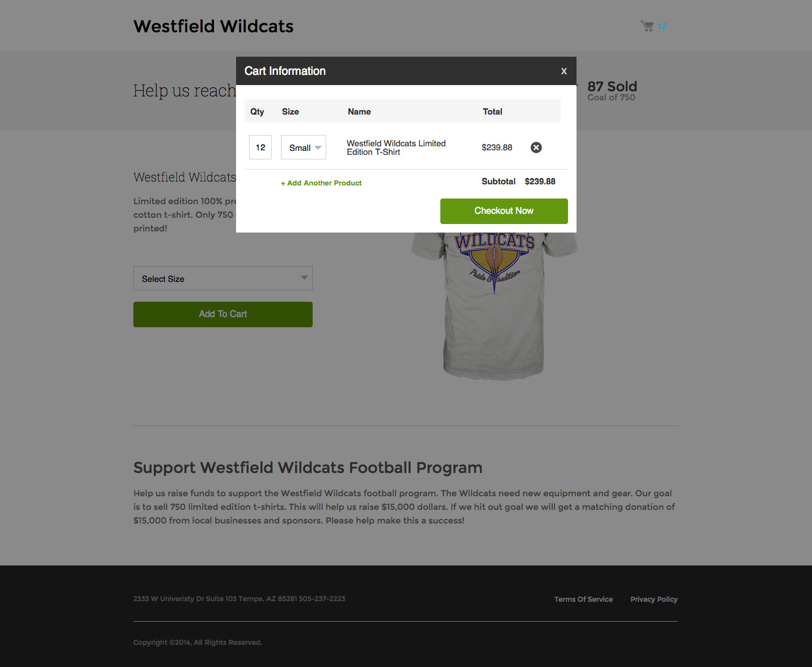The width and height of the screenshot is (812, 667).
Task: Click the Select Size dropdown arrow
Action: [x=305, y=278]
